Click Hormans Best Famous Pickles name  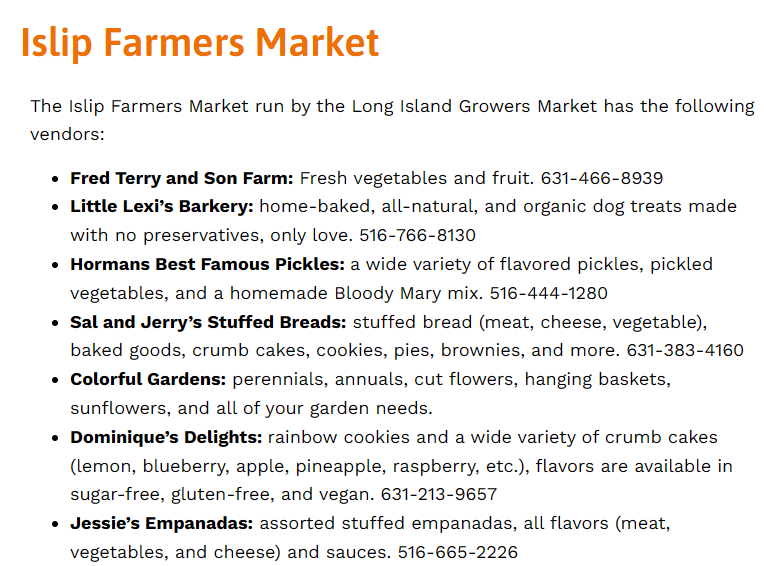207,264
